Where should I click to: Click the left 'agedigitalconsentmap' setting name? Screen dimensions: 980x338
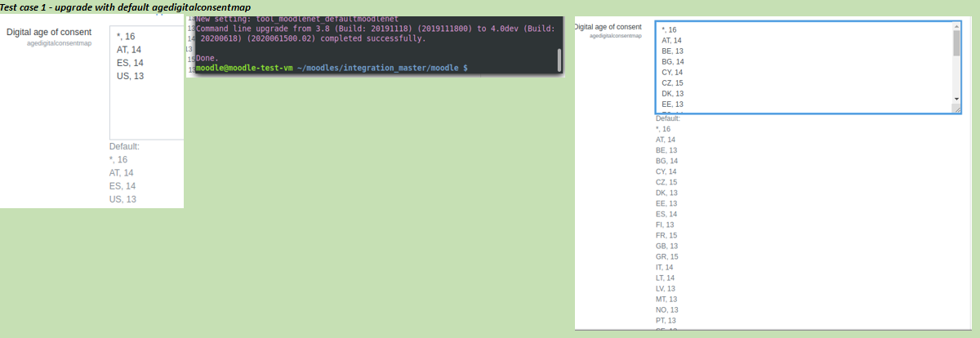pyautogui.click(x=59, y=43)
